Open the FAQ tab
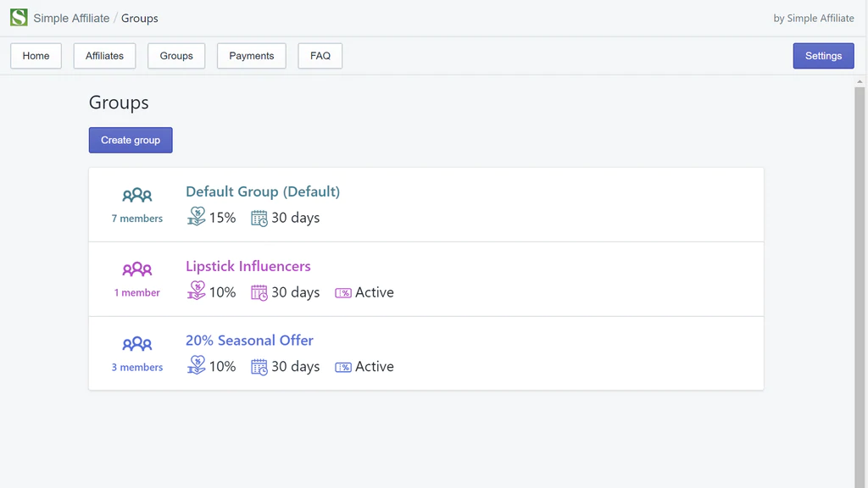Screen dimensions: 868x488 320,56
